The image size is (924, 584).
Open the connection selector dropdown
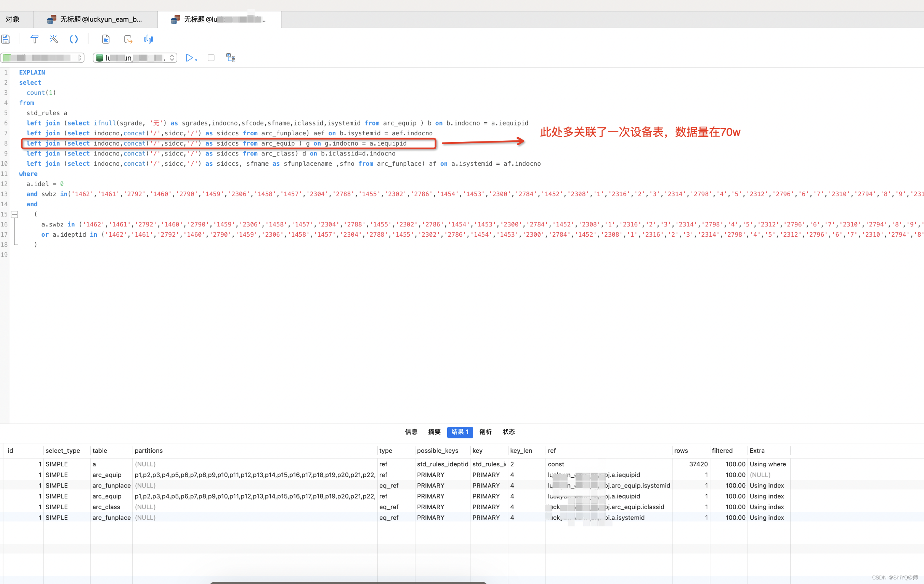(x=42, y=58)
